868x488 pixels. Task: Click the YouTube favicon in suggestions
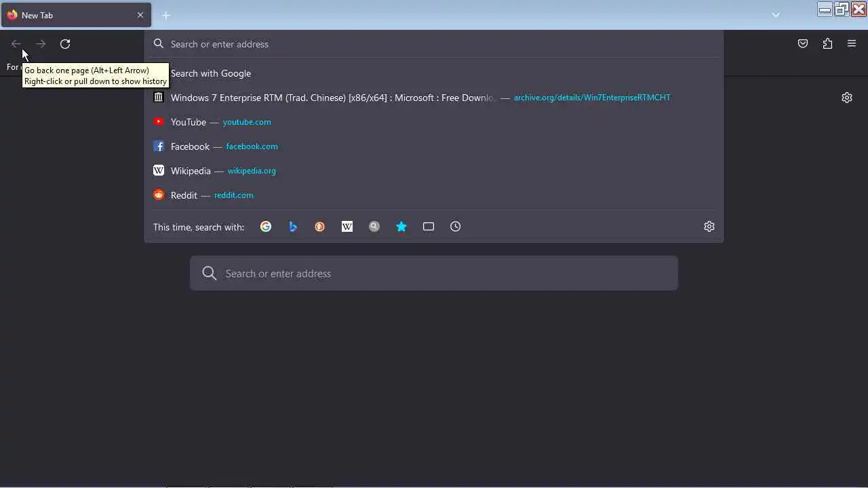[x=159, y=122]
